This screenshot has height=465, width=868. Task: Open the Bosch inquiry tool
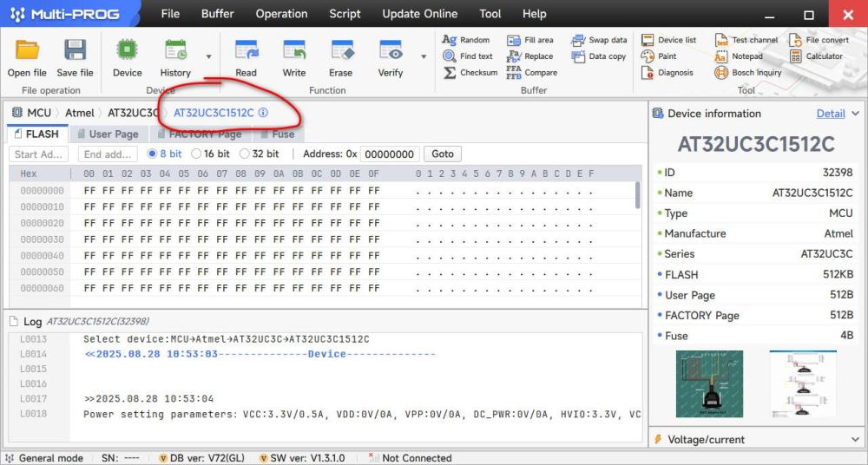[748, 73]
